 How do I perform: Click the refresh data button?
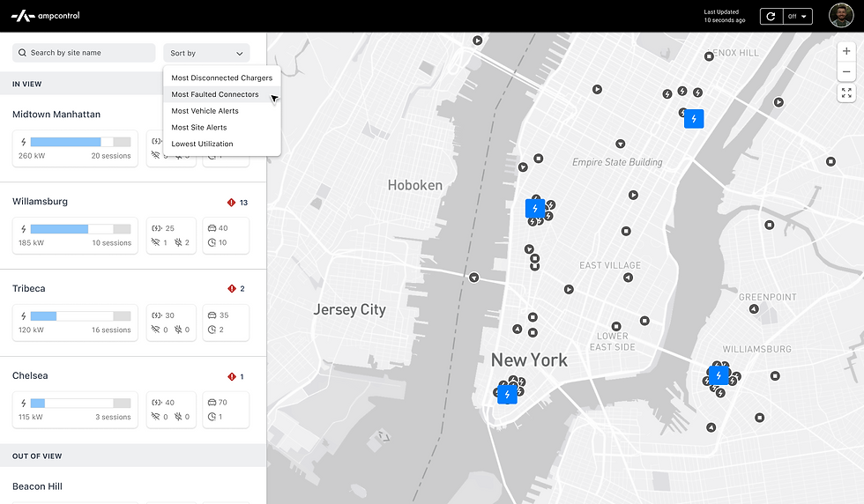pyautogui.click(x=771, y=16)
